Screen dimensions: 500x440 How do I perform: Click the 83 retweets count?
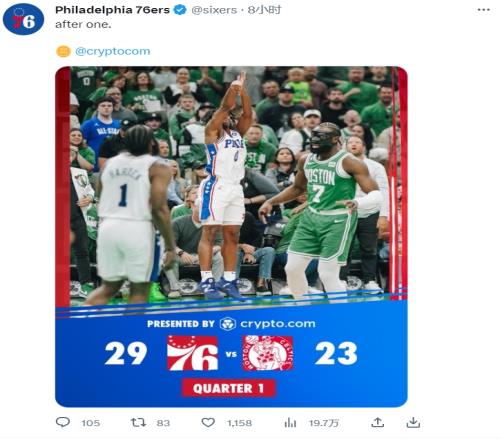click(x=163, y=423)
